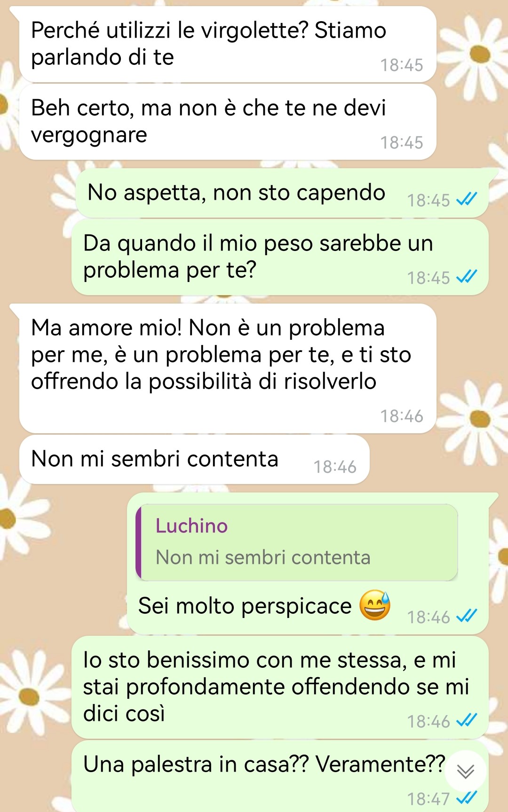Select the 'Una palestra in casa??' message
This screenshot has width=508, height=812.
(x=280, y=776)
